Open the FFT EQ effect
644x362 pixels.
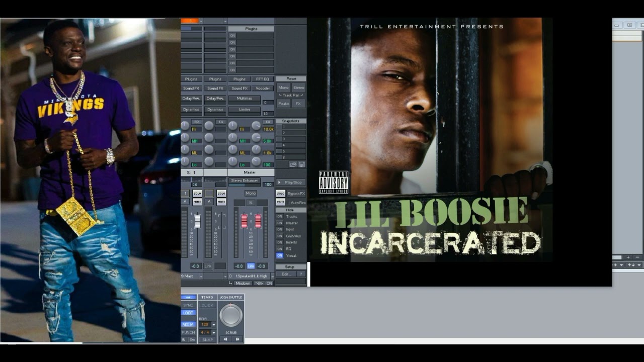pyautogui.click(x=262, y=79)
